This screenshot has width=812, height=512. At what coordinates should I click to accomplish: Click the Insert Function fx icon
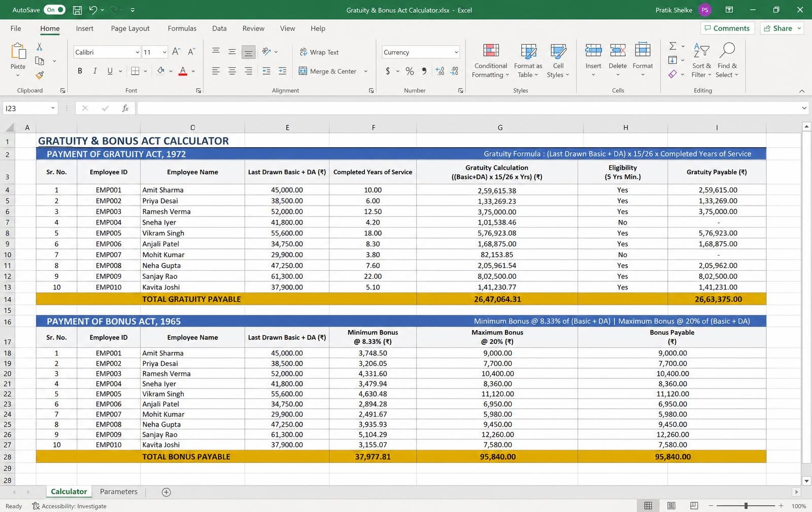125,108
